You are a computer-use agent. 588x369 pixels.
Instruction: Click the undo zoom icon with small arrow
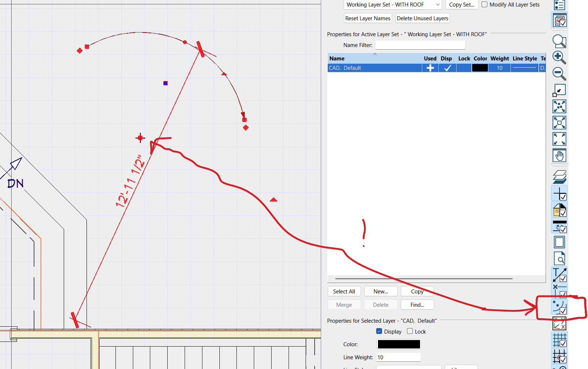coord(559,90)
